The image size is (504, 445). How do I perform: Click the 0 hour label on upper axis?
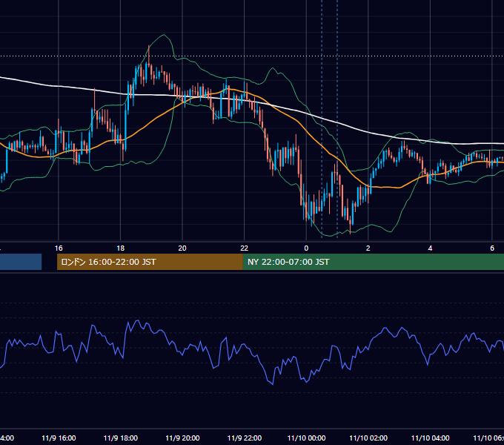click(306, 248)
